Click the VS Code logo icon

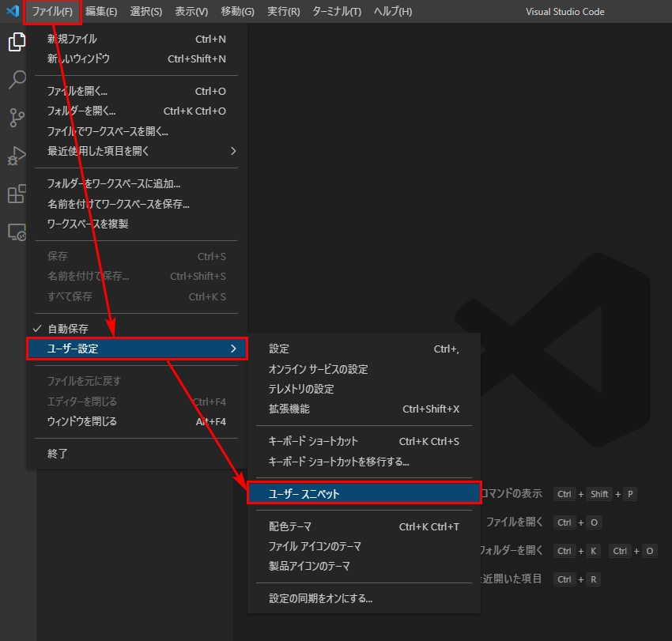(x=13, y=11)
